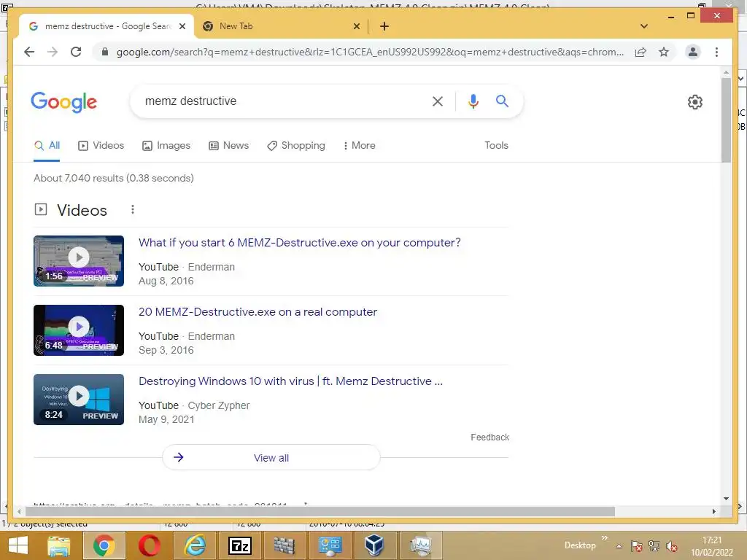
Task: Go to the Google logo homepage
Action: tap(64, 102)
